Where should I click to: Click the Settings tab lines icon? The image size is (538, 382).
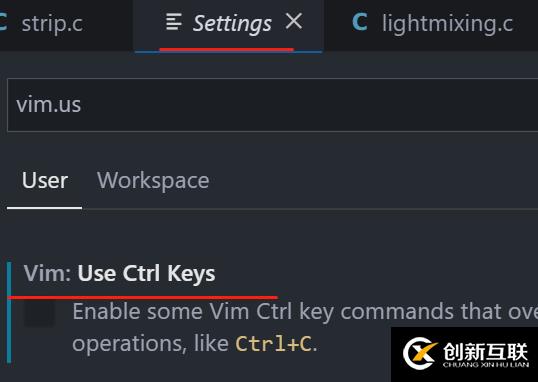pos(174,22)
